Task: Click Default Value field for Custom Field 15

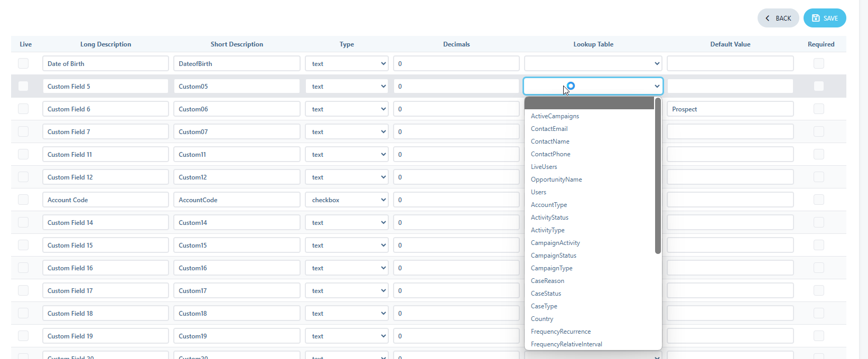Action: [x=730, y=245]
